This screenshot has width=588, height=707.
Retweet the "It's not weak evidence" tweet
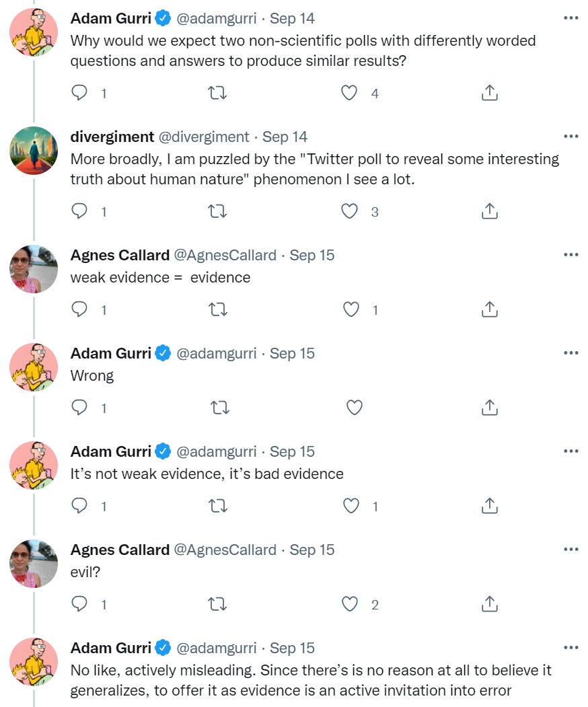(218, 506)
